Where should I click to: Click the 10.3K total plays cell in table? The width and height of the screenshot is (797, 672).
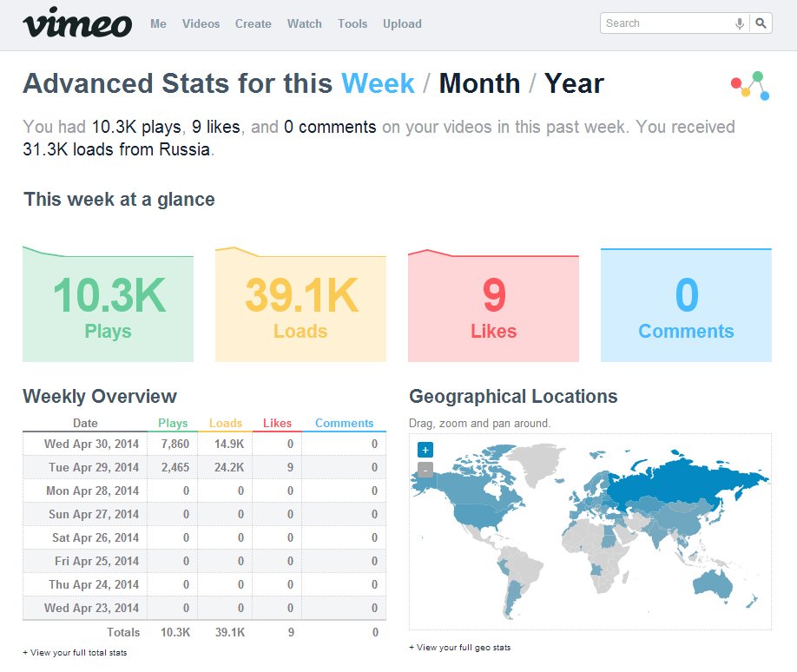pos(175,632)
